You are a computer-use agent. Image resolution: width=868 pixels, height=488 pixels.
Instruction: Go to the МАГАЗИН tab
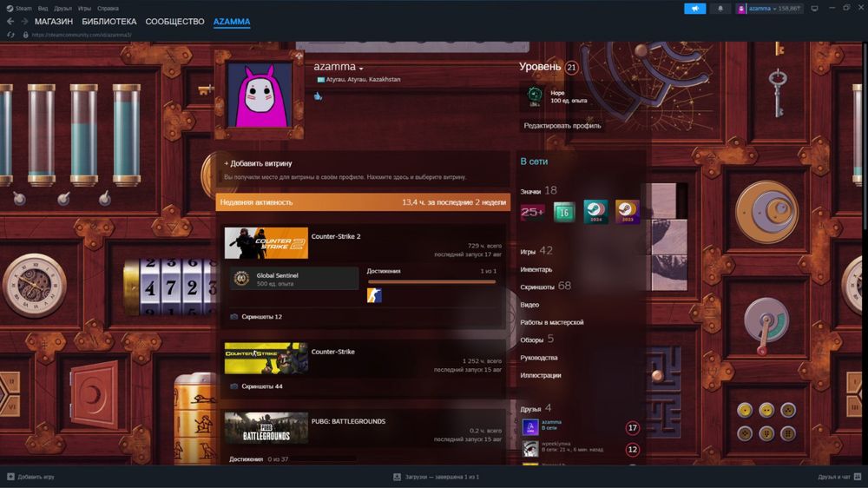click(x=54, y=22)
